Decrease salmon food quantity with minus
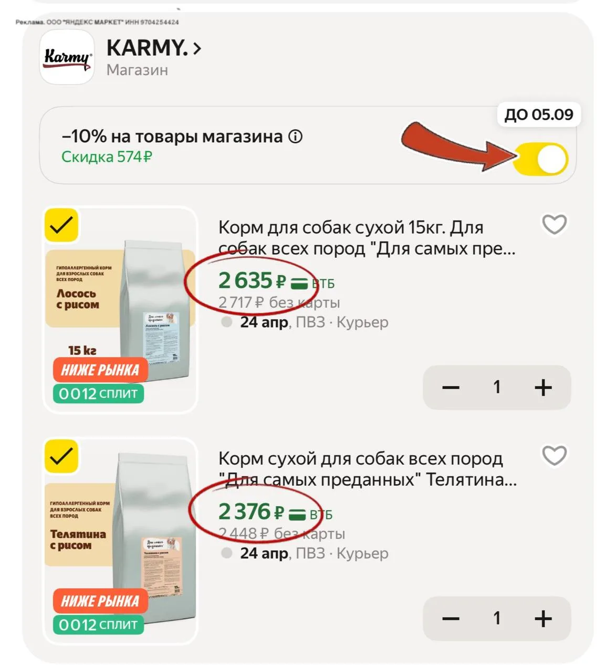Screen dimensions: 616x672 coord(451,388)
